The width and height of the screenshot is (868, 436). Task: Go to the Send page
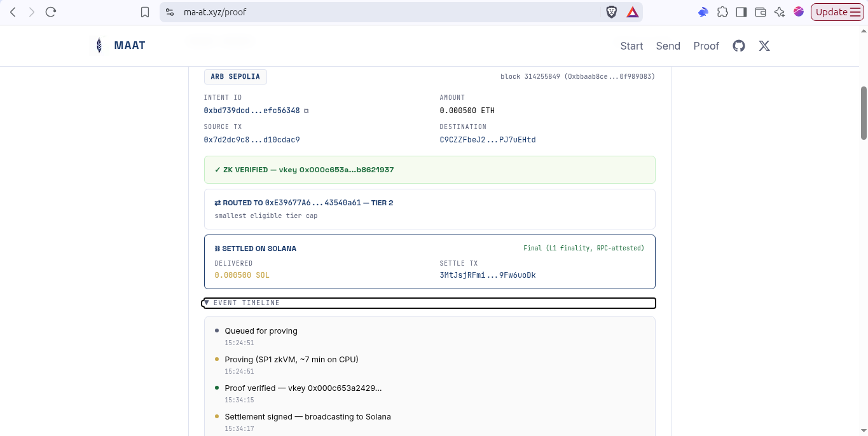[668, 46]
